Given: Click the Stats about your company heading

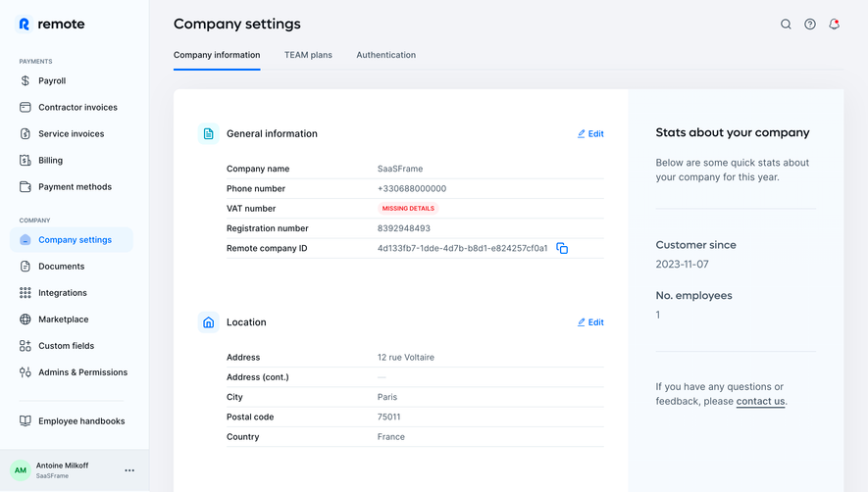Looking at the screenshot, I should [x=733, y=133].
